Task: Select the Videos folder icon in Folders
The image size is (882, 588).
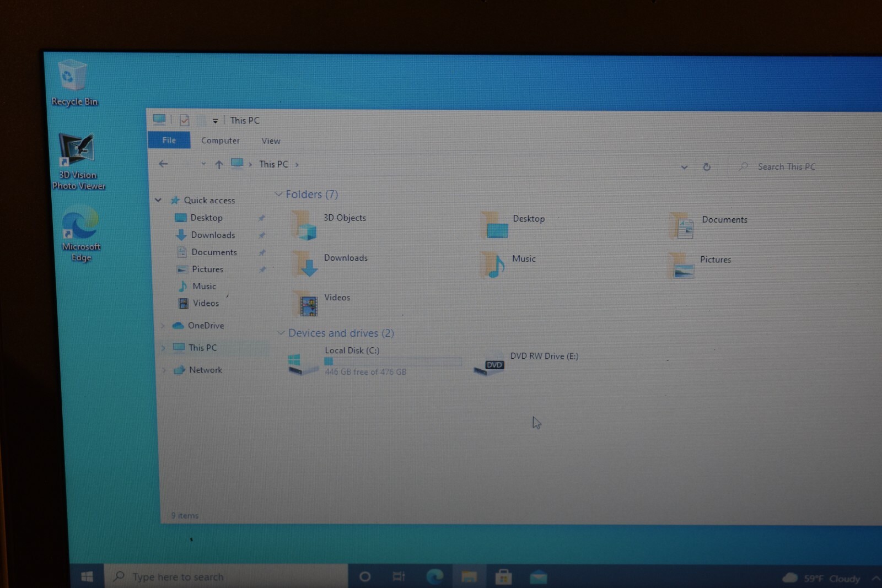Action: click(x=306, y=304)
